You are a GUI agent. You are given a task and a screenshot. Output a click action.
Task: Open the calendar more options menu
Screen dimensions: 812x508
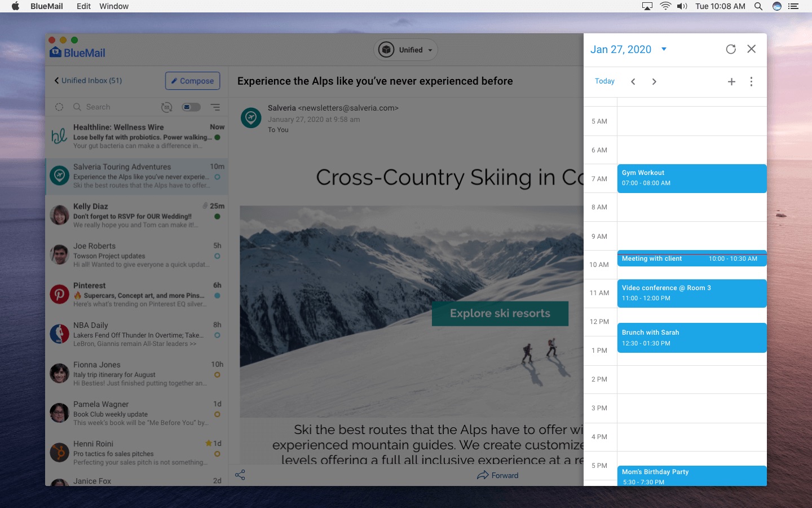[x=751, y=81]
